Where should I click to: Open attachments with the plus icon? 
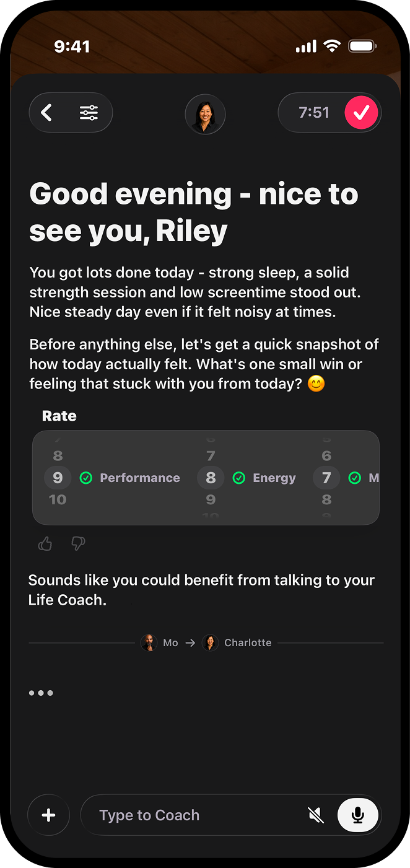[x=48, y=815]
